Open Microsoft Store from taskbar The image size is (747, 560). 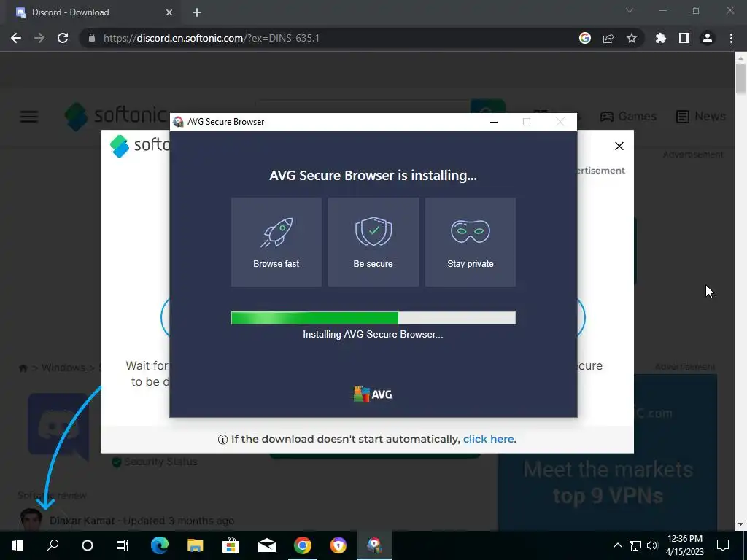[x=231, y=545]
